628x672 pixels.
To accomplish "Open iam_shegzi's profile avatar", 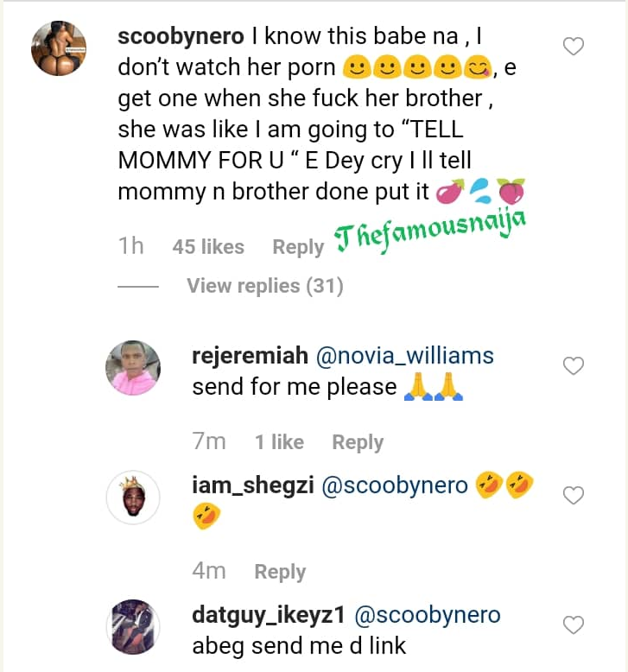I will tap(132, 498).
